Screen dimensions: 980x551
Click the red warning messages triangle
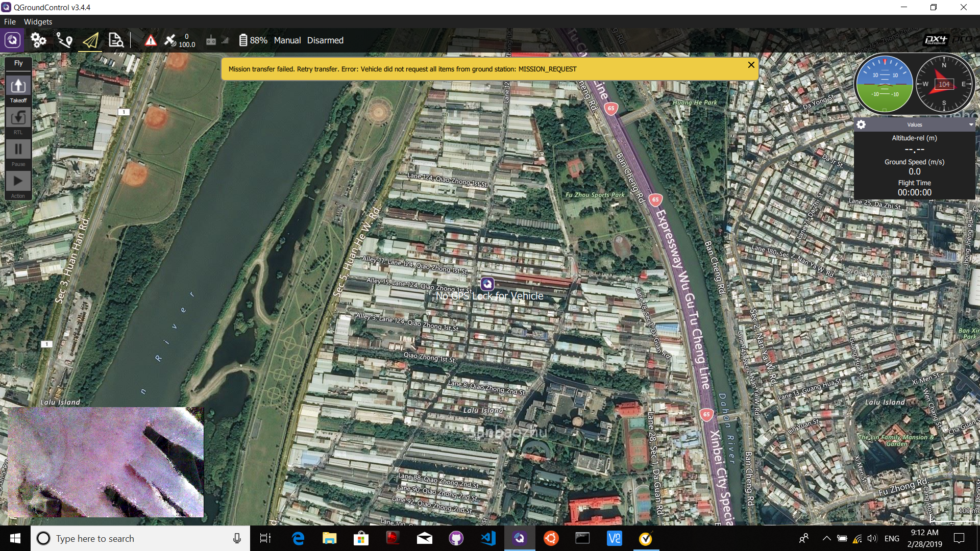151,41
